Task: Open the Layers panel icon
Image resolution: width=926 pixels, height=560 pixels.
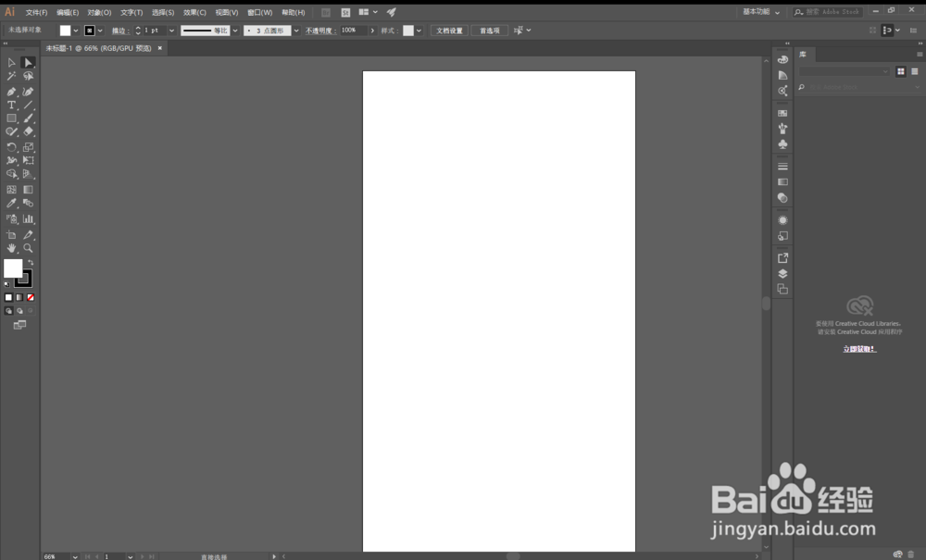Action: [x=782, y=274]
